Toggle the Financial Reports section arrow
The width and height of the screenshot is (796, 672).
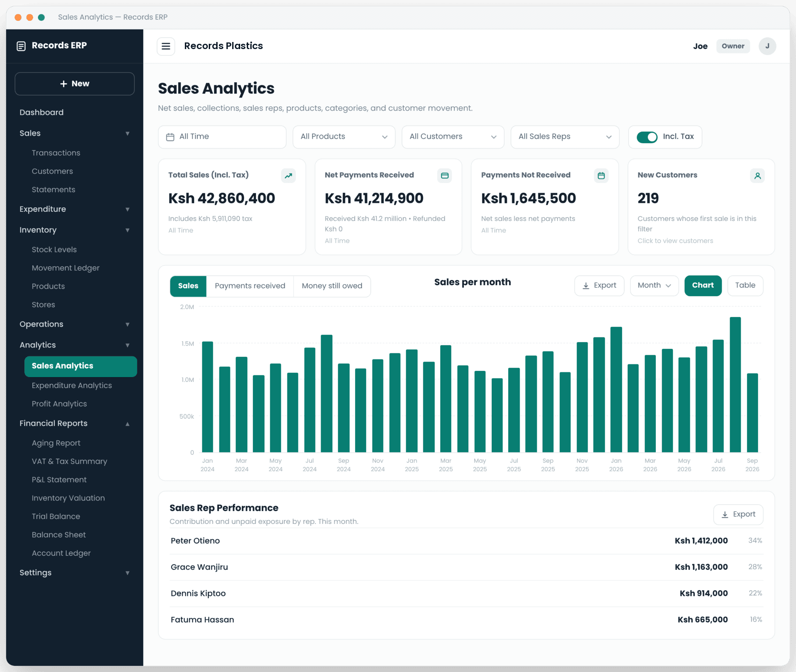click(127, 424)
